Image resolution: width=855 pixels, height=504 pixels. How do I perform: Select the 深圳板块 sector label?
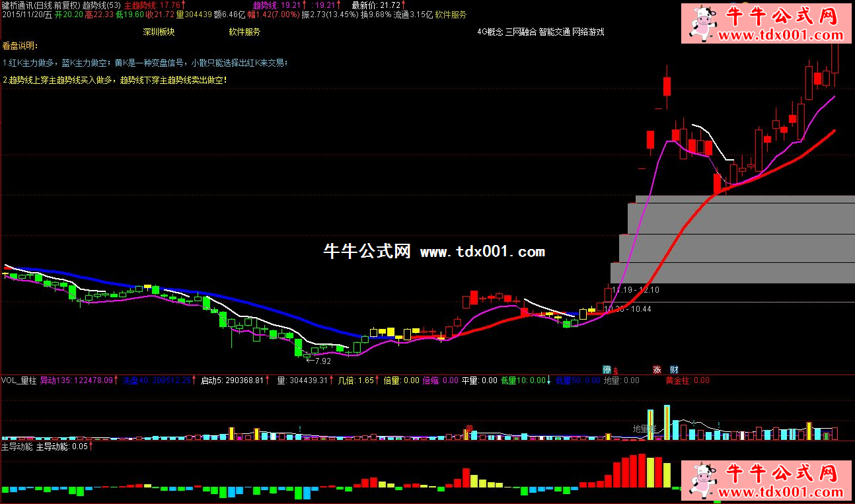(159, 32)
